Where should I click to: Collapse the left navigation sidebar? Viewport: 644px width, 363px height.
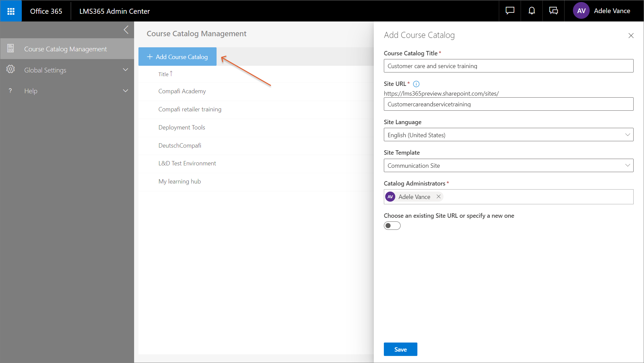[x=126, y=30]
